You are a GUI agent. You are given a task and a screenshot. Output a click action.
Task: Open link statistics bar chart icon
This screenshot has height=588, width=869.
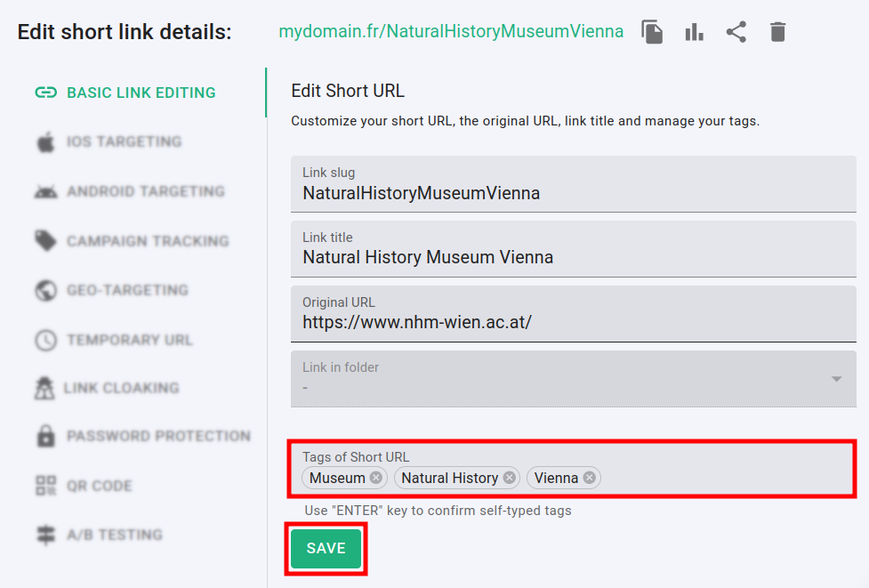click(694, 33)
